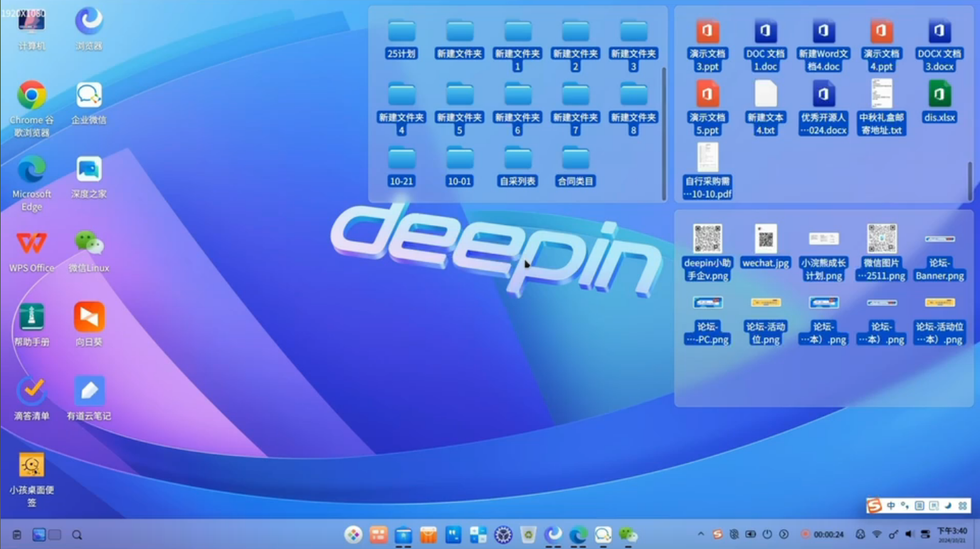Click the search icon on taskbar
The width and height of the screenshot is (980, 549).
coord(77,535)
